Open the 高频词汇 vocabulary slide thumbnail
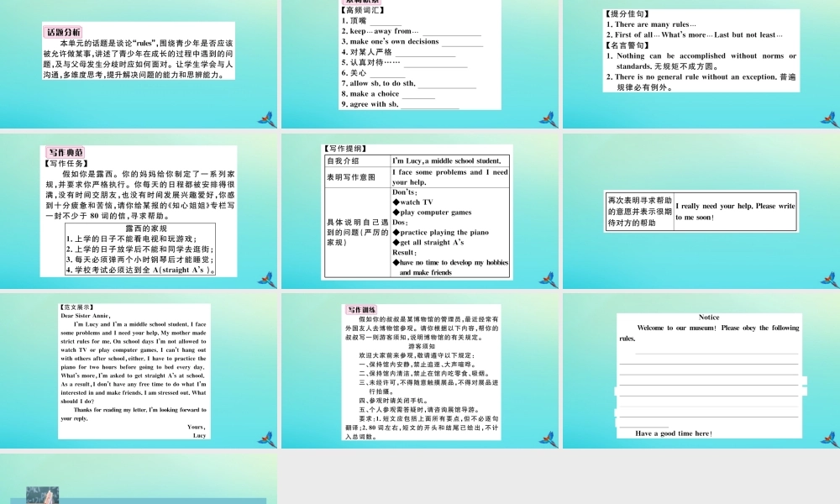Viewport: 840px width, 504px height. (421, 65)
